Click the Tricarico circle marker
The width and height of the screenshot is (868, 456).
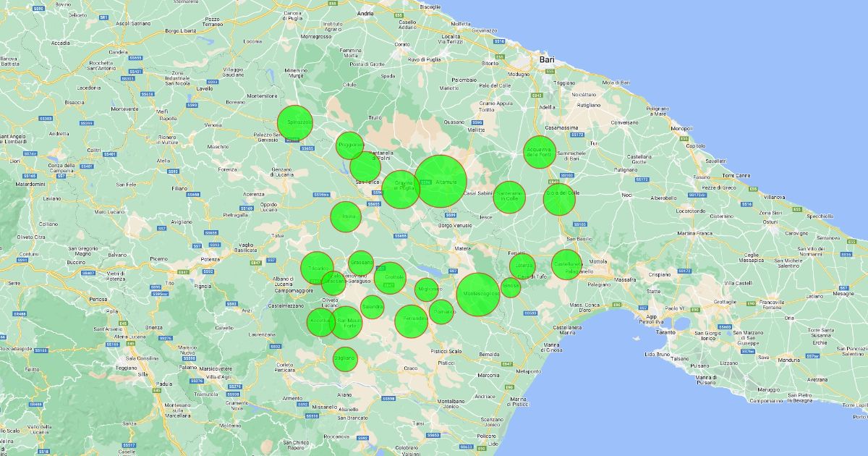(317, 269)
